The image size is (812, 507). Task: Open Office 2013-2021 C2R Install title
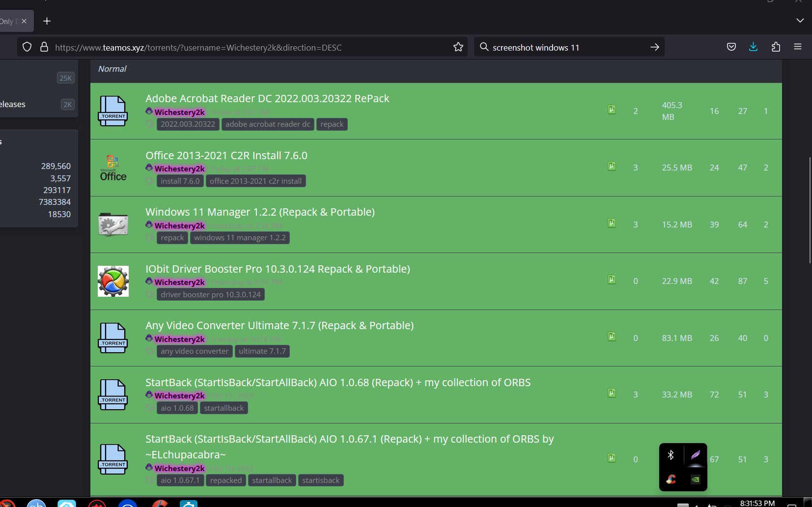tap(226, 155)
